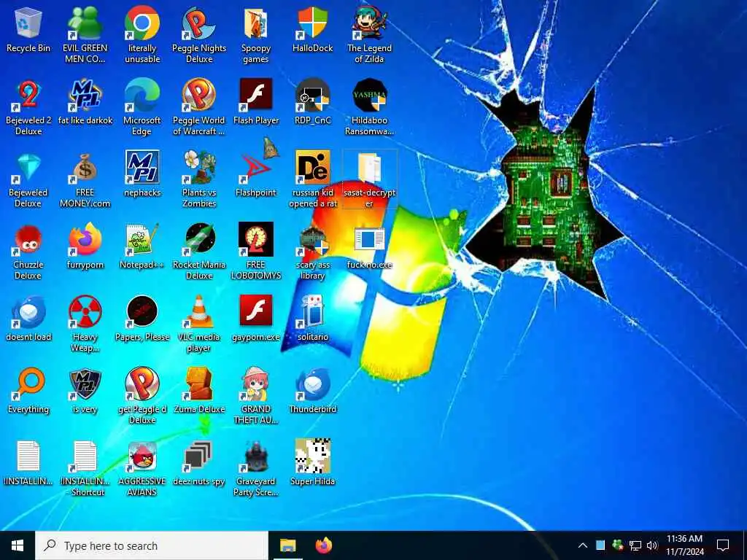Select the EVIL GREEN MEN desktop shortcut
Screen dimensions: 747x560
pyautogui.click(x=85, y=35)
